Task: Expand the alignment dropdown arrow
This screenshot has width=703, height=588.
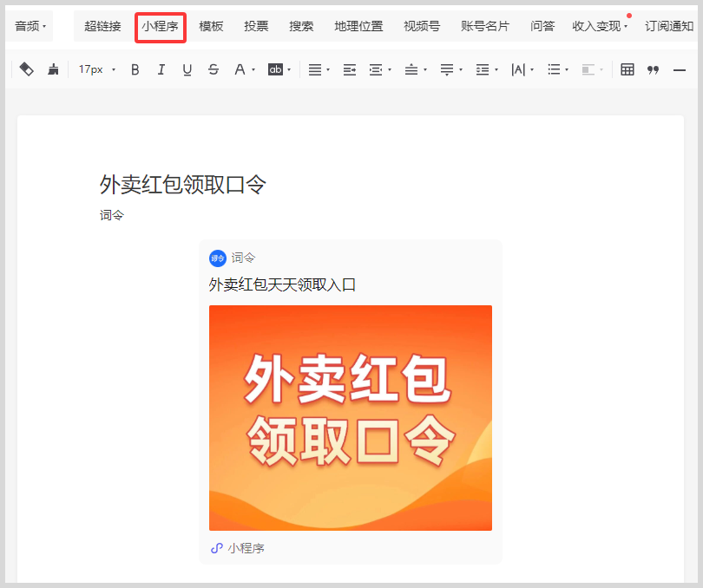Action: (x=328, y=70)
